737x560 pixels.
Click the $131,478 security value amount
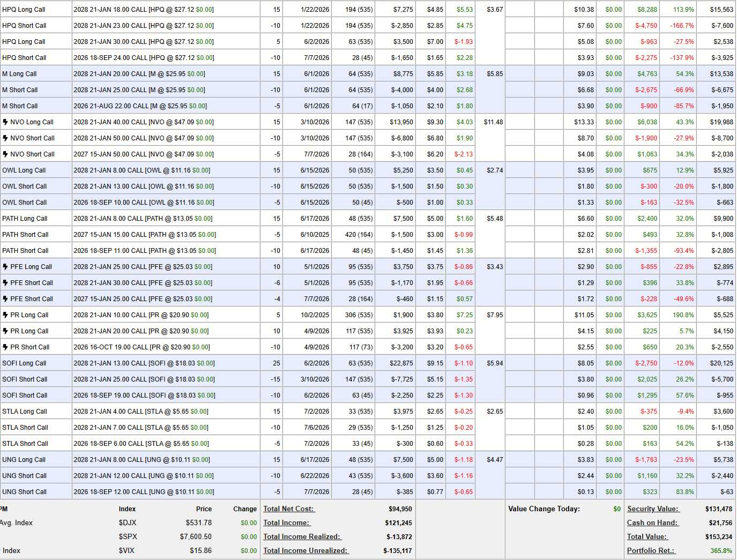click(719, 509)
